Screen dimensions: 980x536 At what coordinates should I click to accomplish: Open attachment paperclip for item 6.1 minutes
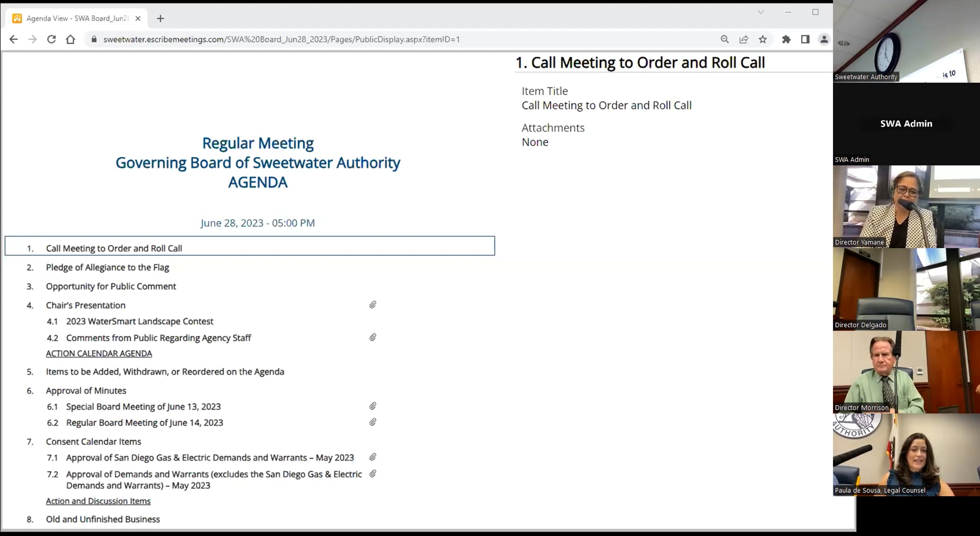373,406
